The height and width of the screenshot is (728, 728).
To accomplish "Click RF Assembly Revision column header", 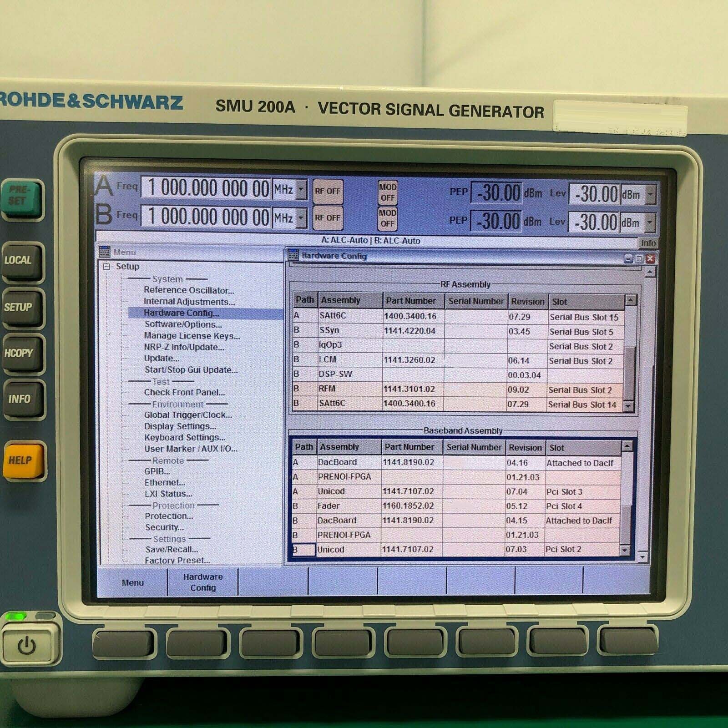I will [x=528, y=301].
